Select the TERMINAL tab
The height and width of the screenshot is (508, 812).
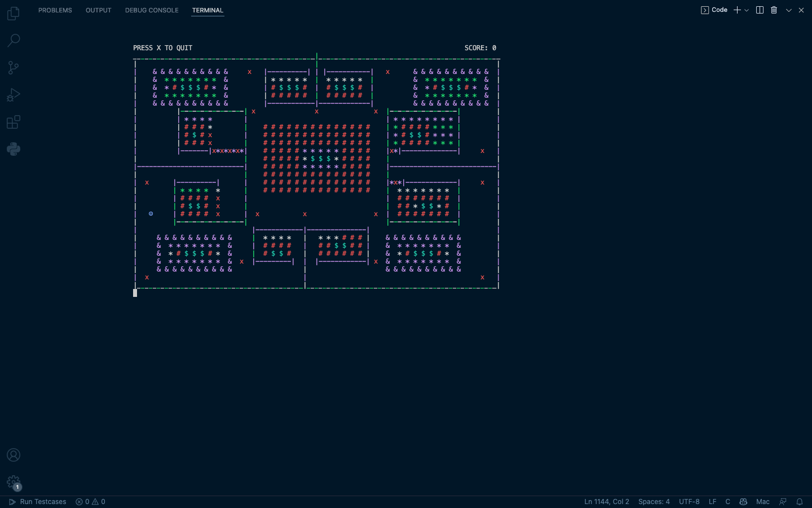[x=208, y=10]
